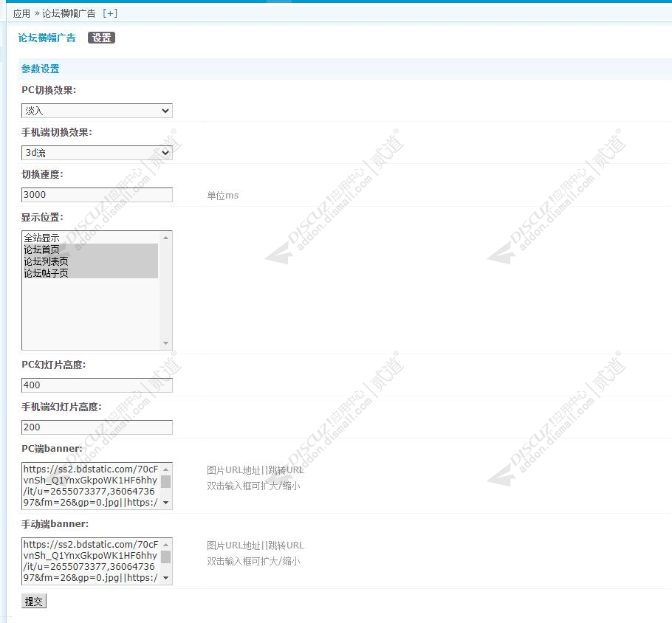This screenshot has width=672, height=623.
Task: Click the PC幻灯片高度 label
Action: click(54, 365)
